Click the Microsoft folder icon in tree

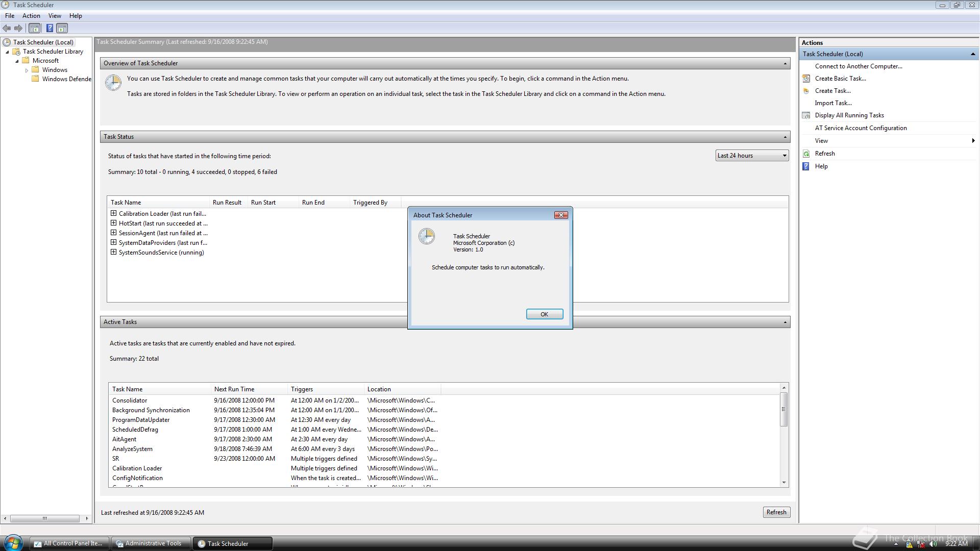pos(26,61)
